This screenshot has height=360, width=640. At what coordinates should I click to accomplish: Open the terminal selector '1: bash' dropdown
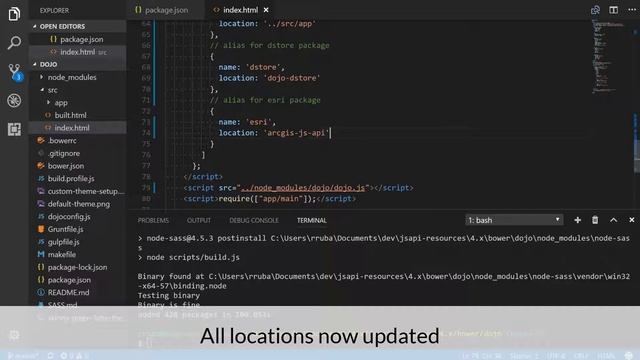coord(514,220)
